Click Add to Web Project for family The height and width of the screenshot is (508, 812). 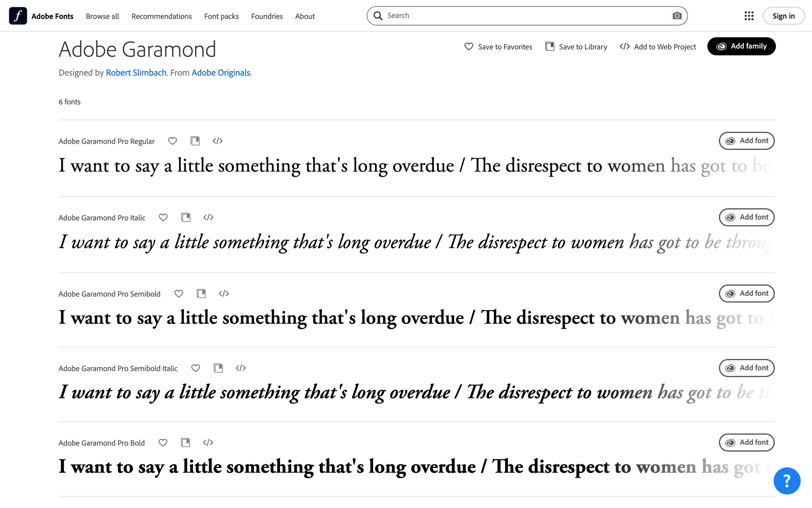click(x=658, y=47)
